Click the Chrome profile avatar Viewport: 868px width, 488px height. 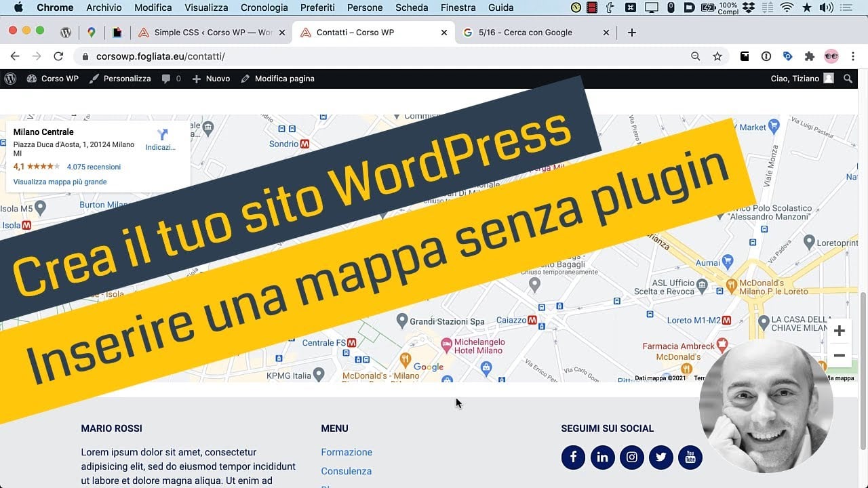(831, 56)
